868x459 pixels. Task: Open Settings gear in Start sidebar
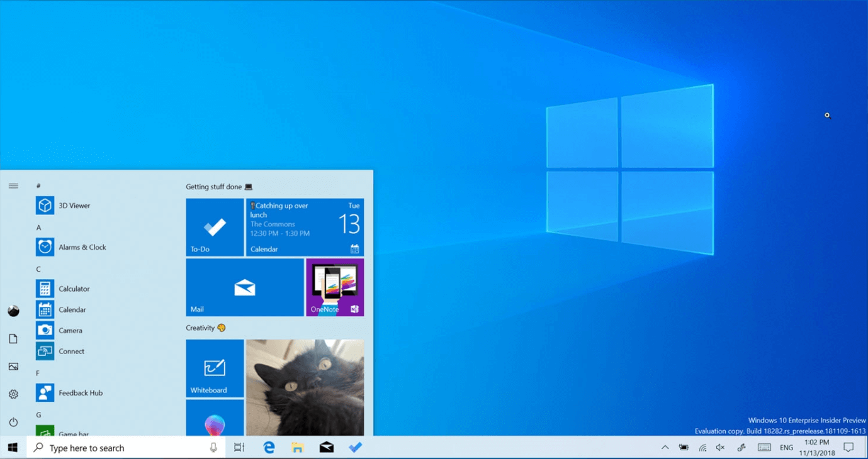[x=13, y=394]
